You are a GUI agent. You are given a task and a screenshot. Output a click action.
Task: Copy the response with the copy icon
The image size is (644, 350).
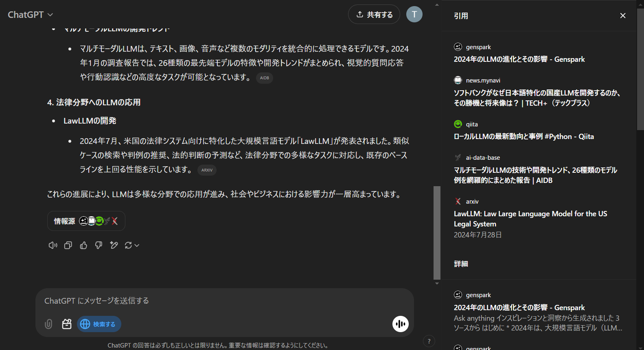68,245
